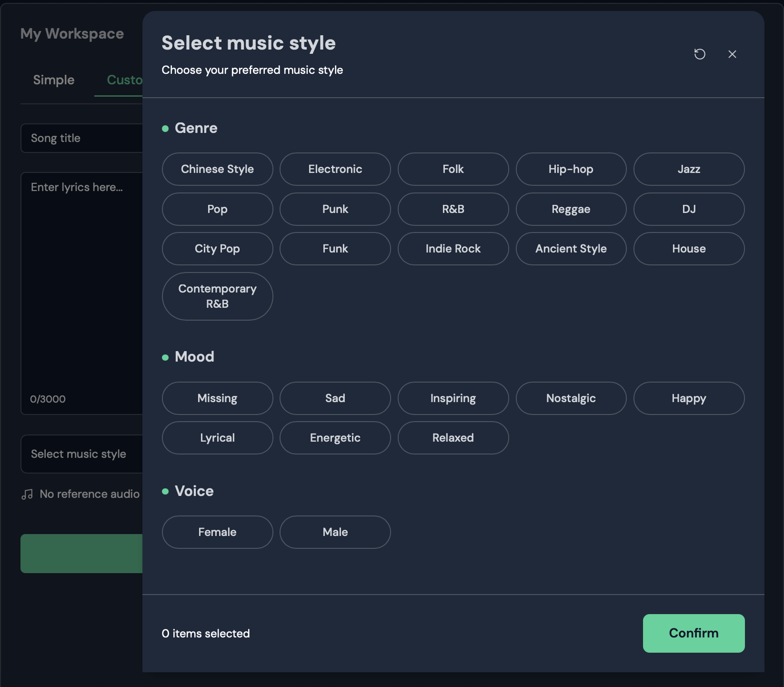Select Male voice option

click(335, 532)
